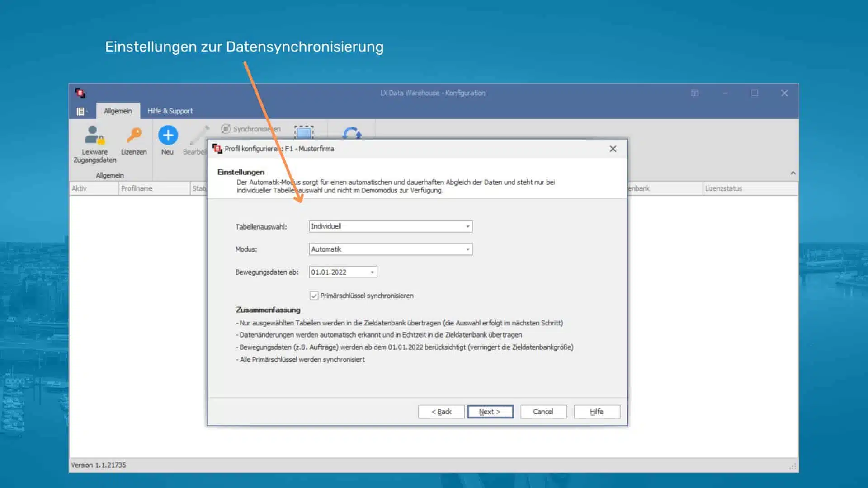Viewport: 868px width, 488px height.
Task: Close the Profil konfigurieren dialog
Action: point(613,149)
